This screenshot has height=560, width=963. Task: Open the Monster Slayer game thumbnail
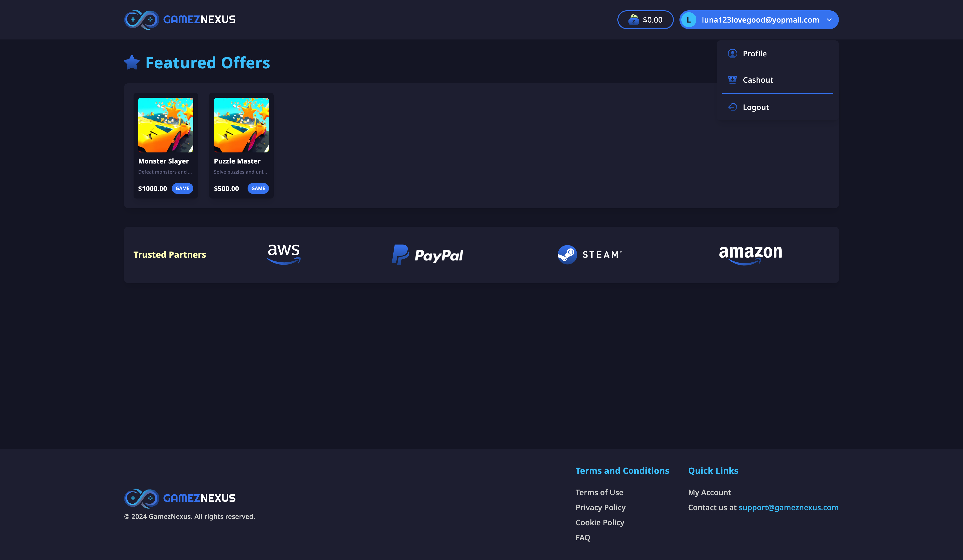pos(166,125)
